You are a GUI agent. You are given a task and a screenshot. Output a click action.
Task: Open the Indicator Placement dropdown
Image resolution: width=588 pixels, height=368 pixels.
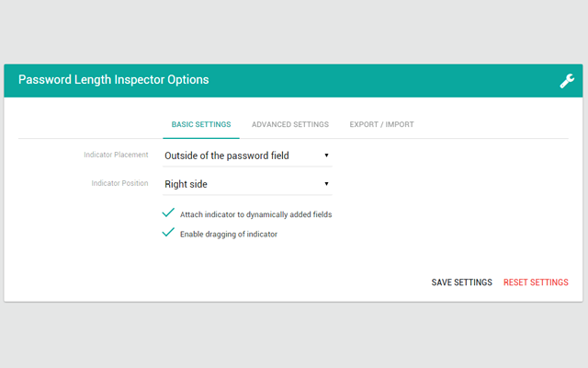click(x=247, y=155)
